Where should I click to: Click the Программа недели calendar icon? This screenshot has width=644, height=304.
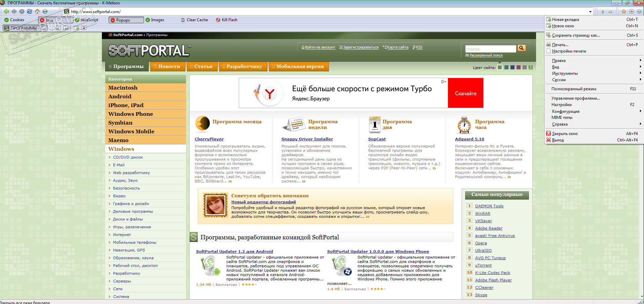(294, 124)
